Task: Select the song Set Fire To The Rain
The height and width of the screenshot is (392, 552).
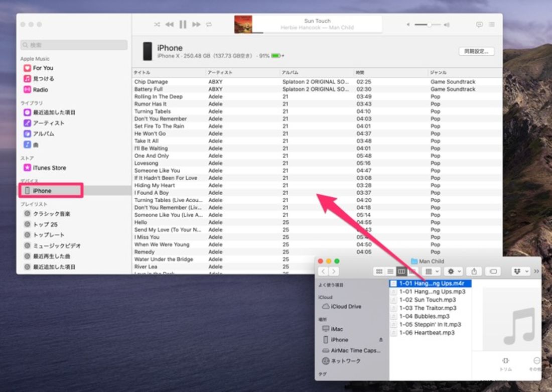Action: click(x=317, y=126)
